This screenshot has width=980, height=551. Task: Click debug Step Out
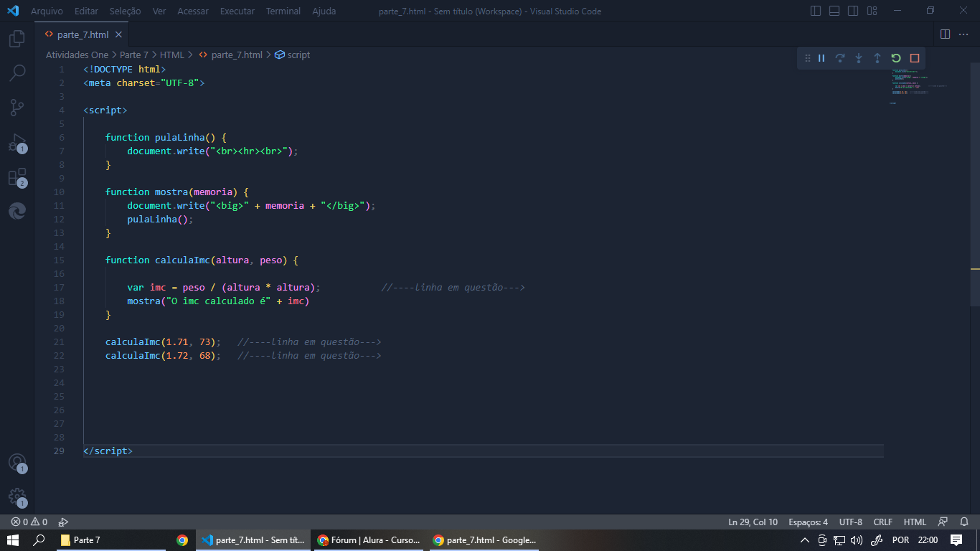[877, 58]
